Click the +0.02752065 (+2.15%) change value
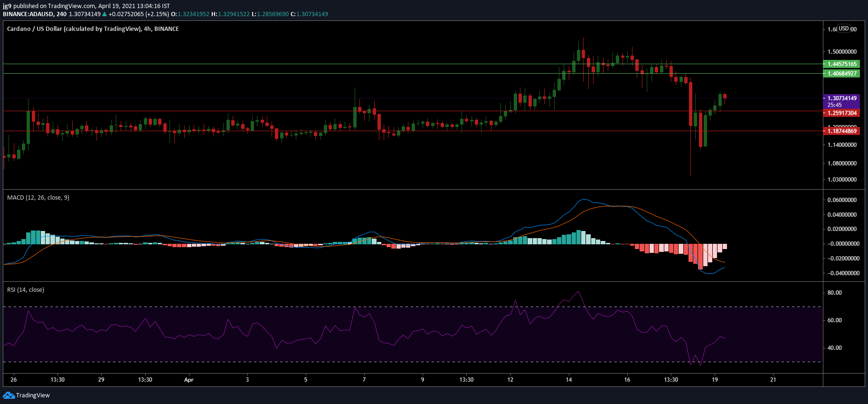The width and height of the screenshot is (868, 404). 139,14
